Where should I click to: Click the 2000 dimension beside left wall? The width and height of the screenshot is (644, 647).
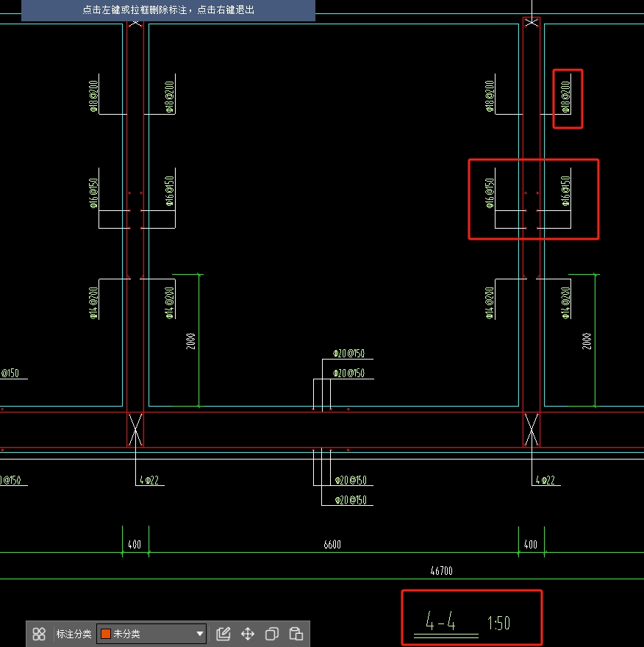(x=190, y=341)
